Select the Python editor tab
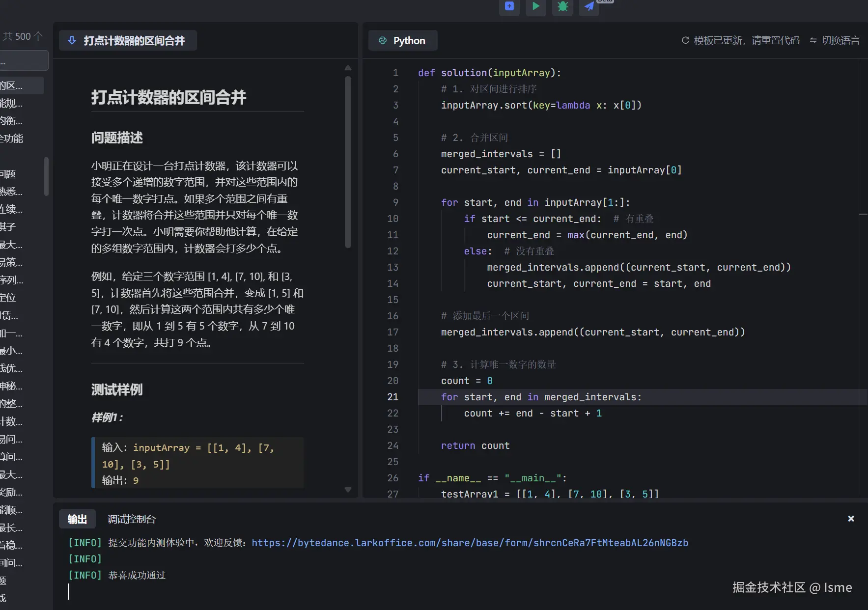Viewport: 868px width, 610px height. pyautogui.click(x=403, y=40)
